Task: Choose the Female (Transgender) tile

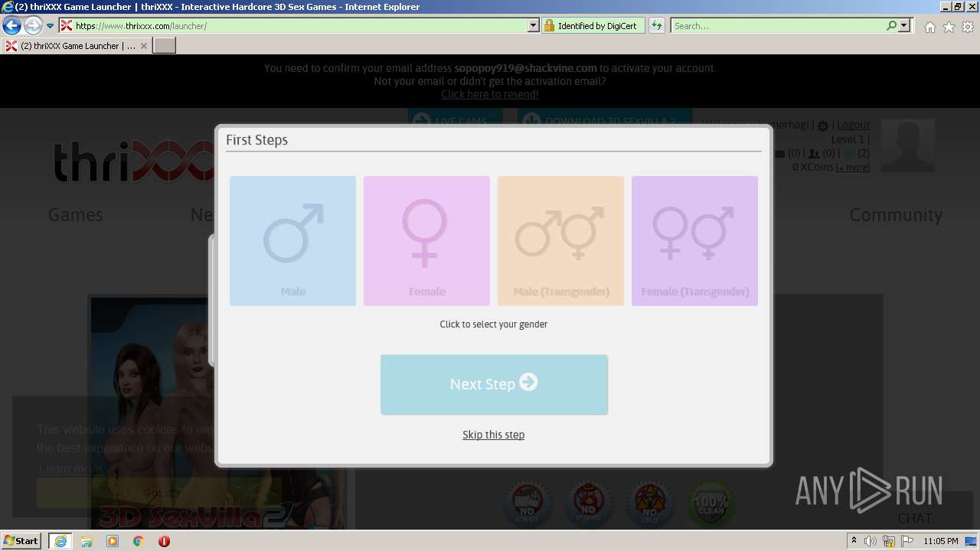Action: point(694,241)
